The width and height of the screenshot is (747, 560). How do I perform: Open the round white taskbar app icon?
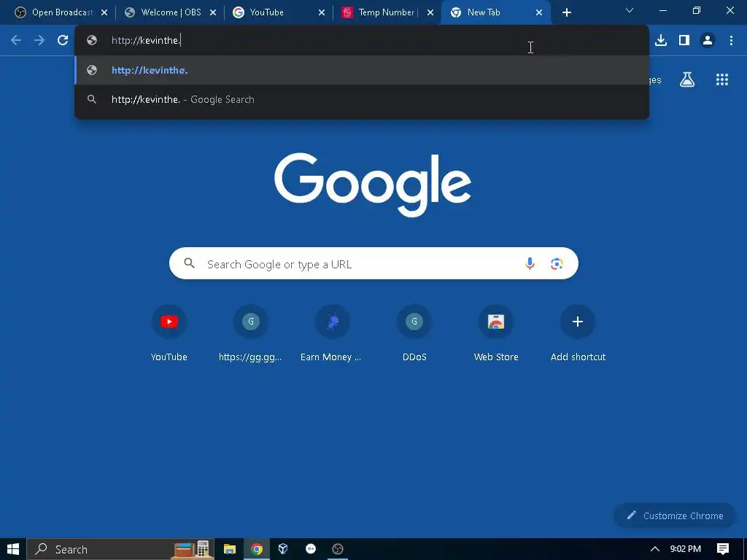311,549
